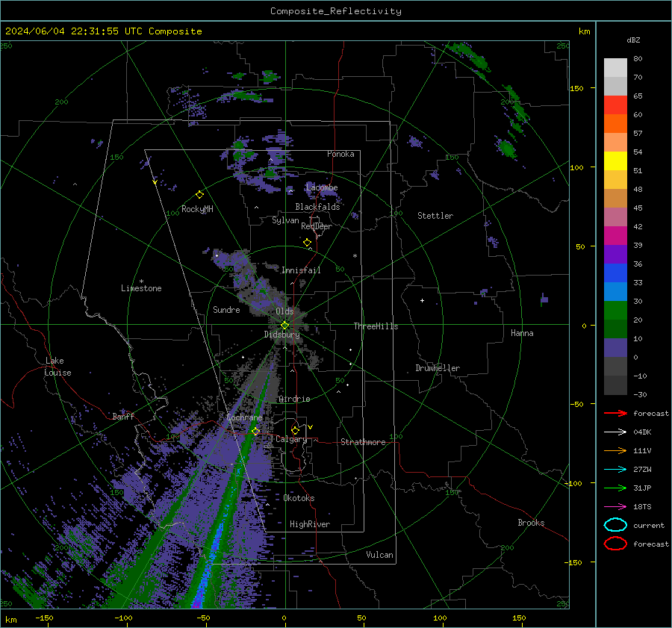
Task: Click the Okotoks city label
Action: [x=299, y=498]
